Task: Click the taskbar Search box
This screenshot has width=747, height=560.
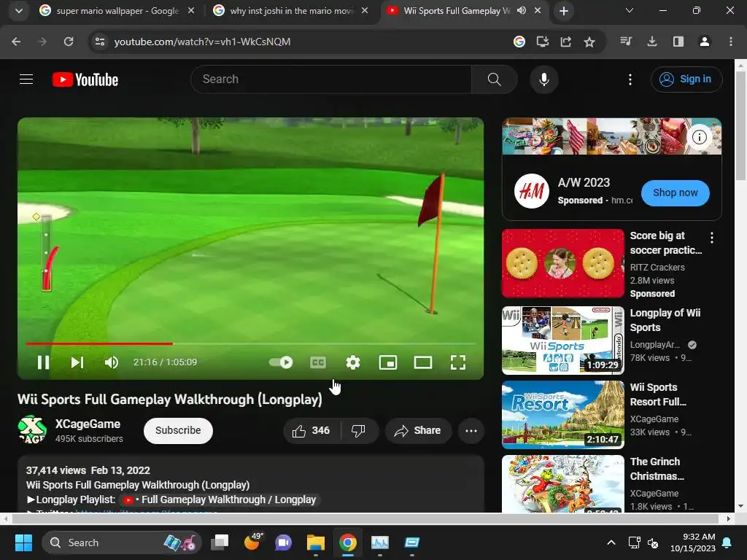Action: [122, 542]
